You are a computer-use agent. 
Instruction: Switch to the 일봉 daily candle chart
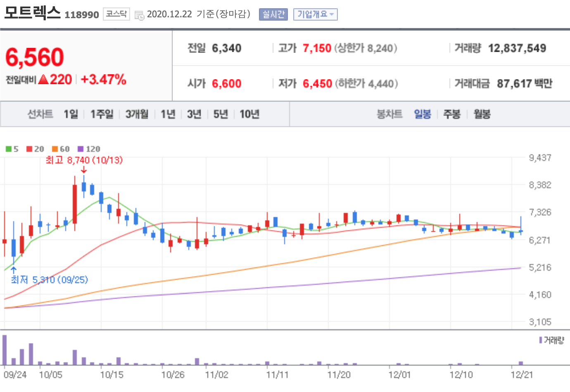coord(423,114)
